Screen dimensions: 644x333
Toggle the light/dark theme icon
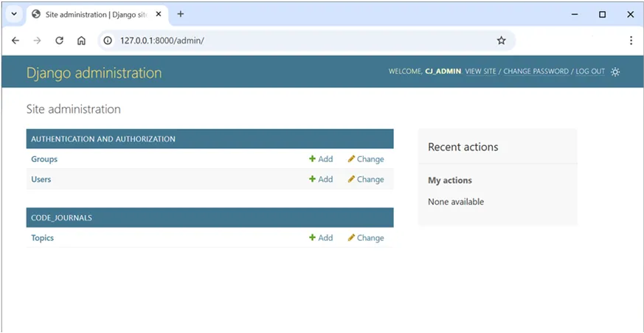pos(614,71)
